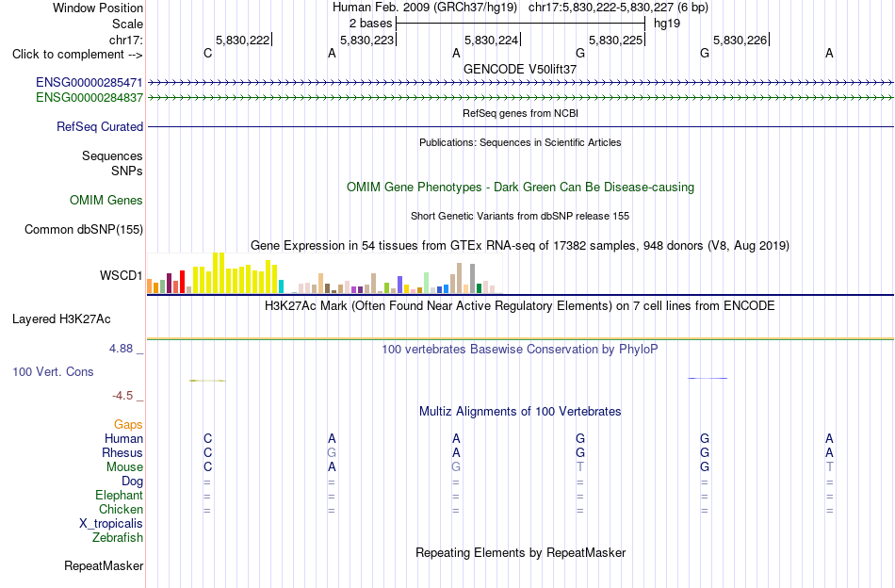Click the 2 bases scale bar
The height and width of the screenshot is (588, 895).
pos(521,24)
